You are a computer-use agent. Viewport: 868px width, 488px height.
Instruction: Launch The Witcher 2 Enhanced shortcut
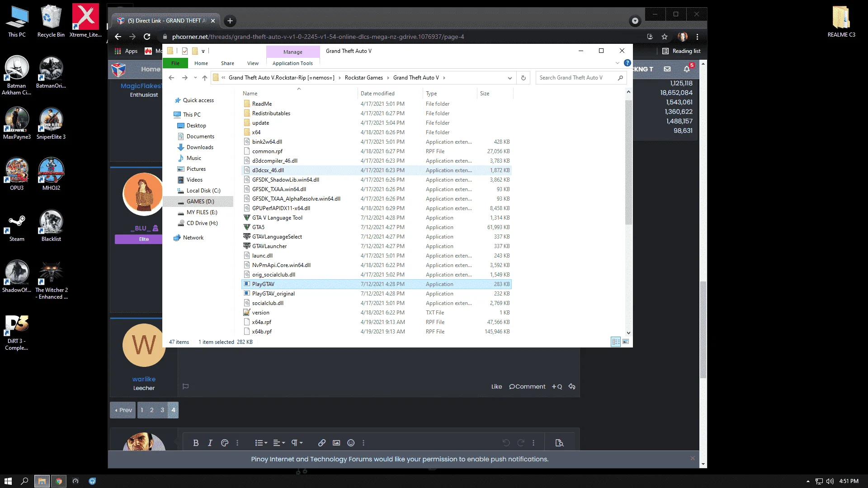[x=51, y=280]
